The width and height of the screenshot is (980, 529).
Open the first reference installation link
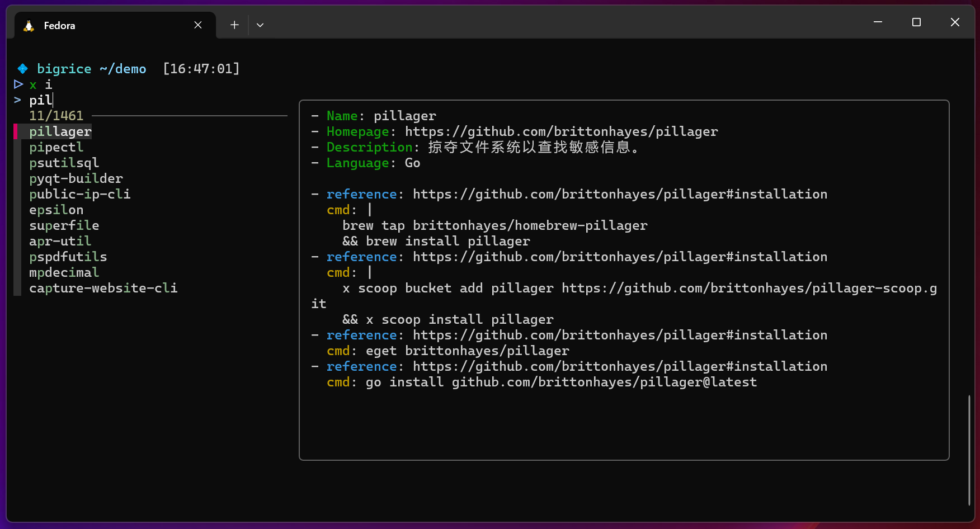click(620, 195)
